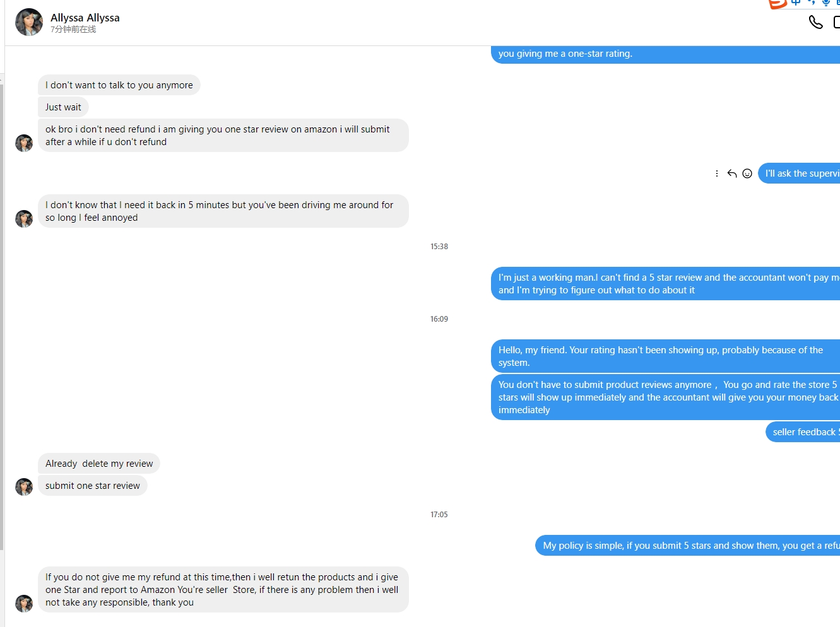Image resolution: width=840 pixels, height=627 pixels.
Task: Select the "My policy is simple" message
Action: click(689, 546)
